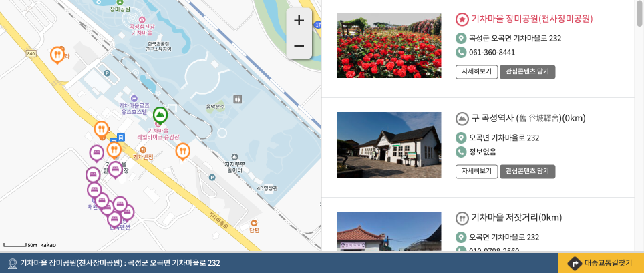
Task: Open 자세히보기 for 구 곡성역사
Action: pos(476,171)
